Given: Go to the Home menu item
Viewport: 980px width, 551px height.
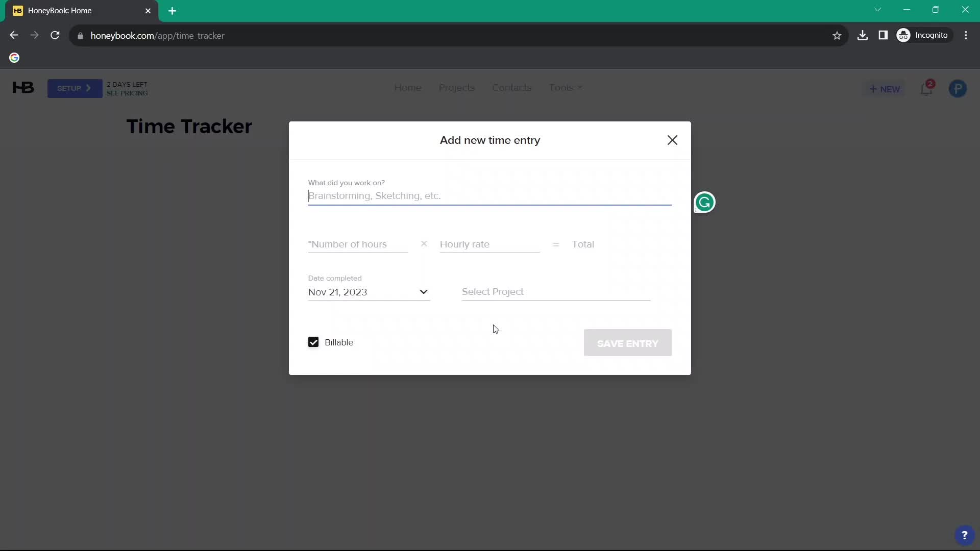Looking at the screenshot, I should pos(408,88).
